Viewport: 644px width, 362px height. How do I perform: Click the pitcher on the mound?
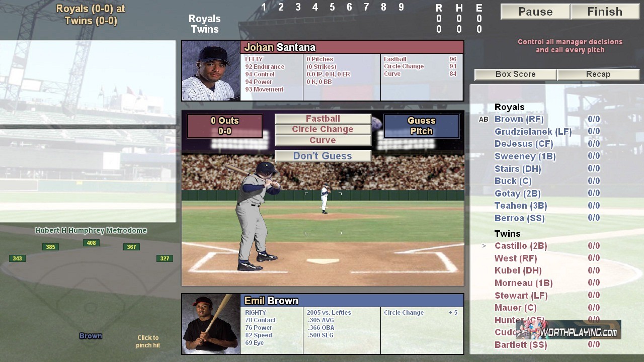[325, 199]
